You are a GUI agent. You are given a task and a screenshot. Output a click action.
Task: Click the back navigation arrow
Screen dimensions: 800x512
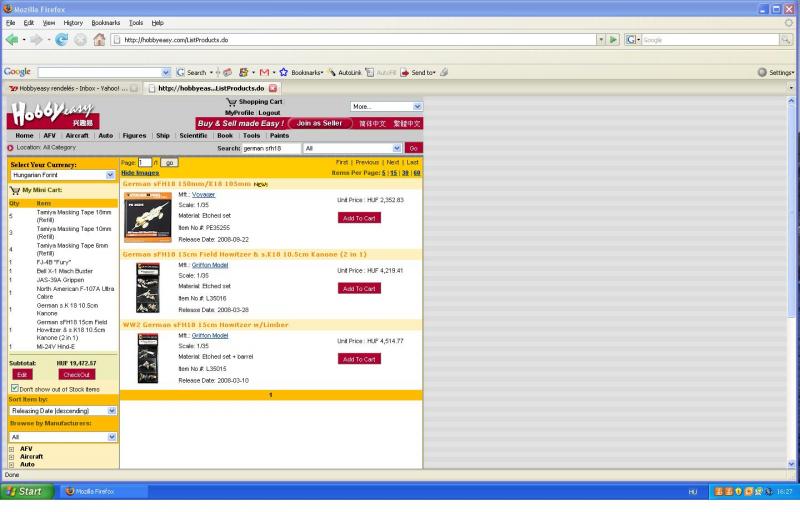click(12, 39)
